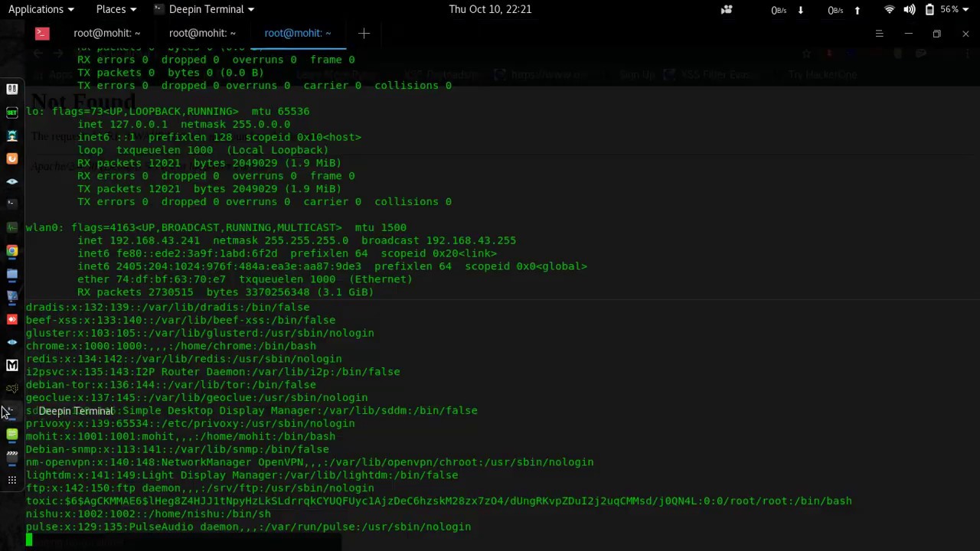
Task: Click the 'pulse:x:129:135:PulseAudio daemon' line
Action: coord(248,527)
